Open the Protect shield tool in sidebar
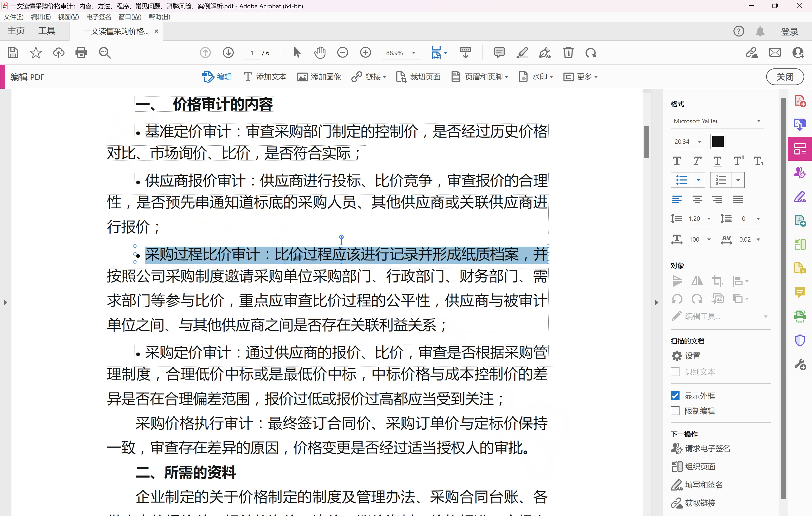Image resolution: width=812 pixels, height=516 pixels. coord(800,340)
